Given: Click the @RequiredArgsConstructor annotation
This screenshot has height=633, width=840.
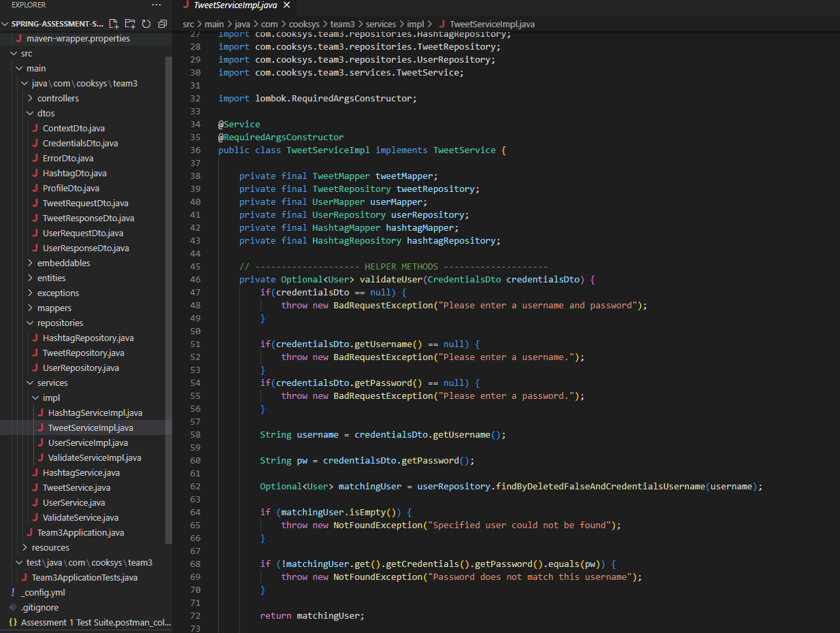Looking at the screenshot, I should pyautogui.click(x=281, y=137).
